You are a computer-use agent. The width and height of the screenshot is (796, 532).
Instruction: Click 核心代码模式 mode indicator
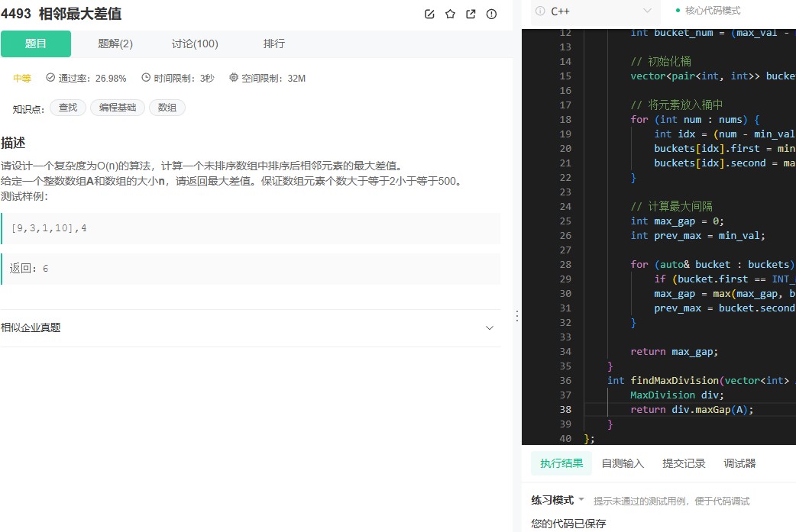707,11
